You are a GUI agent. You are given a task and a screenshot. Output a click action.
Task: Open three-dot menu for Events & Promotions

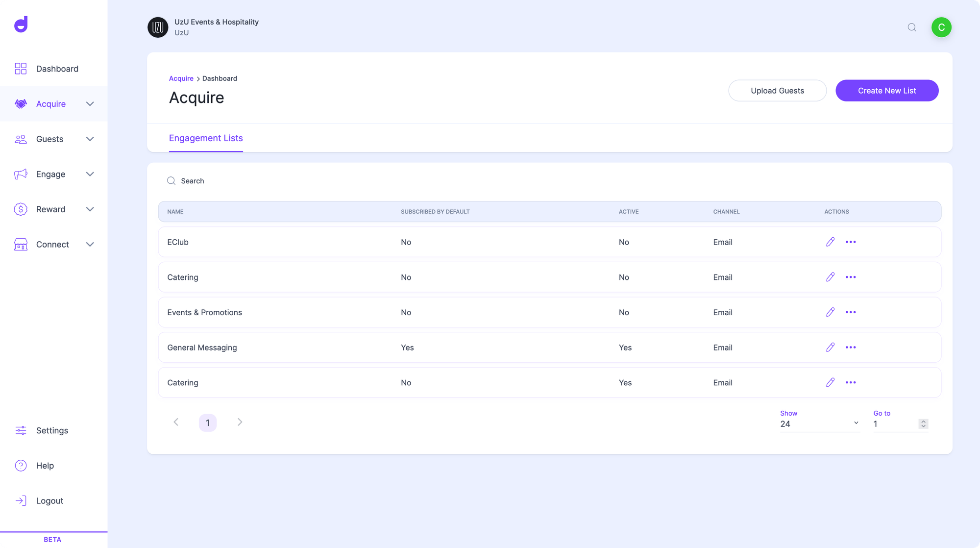click(x=851, y=312)
